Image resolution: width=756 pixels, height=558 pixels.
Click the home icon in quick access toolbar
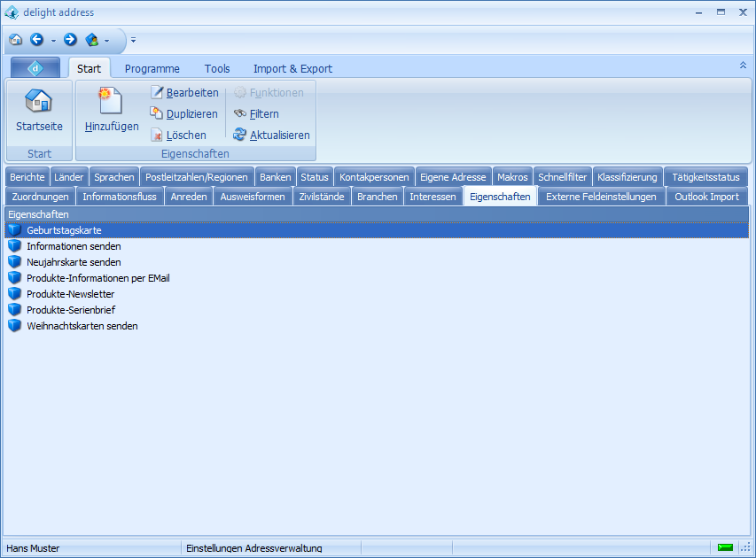15,40
